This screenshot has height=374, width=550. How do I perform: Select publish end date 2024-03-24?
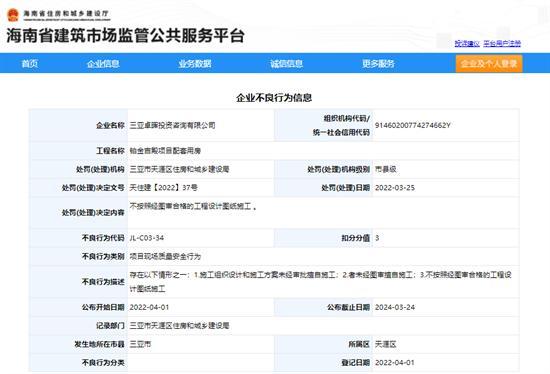pyautogui.click(x=395, y=307)
